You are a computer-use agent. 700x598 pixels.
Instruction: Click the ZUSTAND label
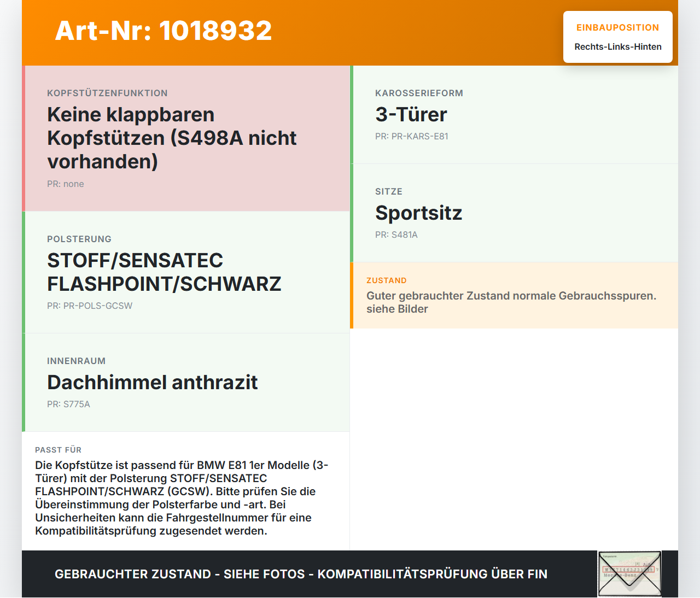[x=387, y=281]
